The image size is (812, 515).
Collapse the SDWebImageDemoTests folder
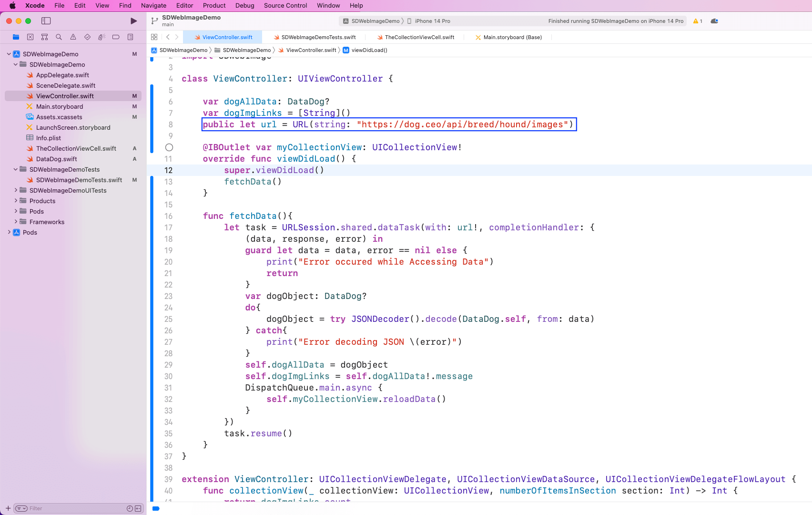(16, 169)
